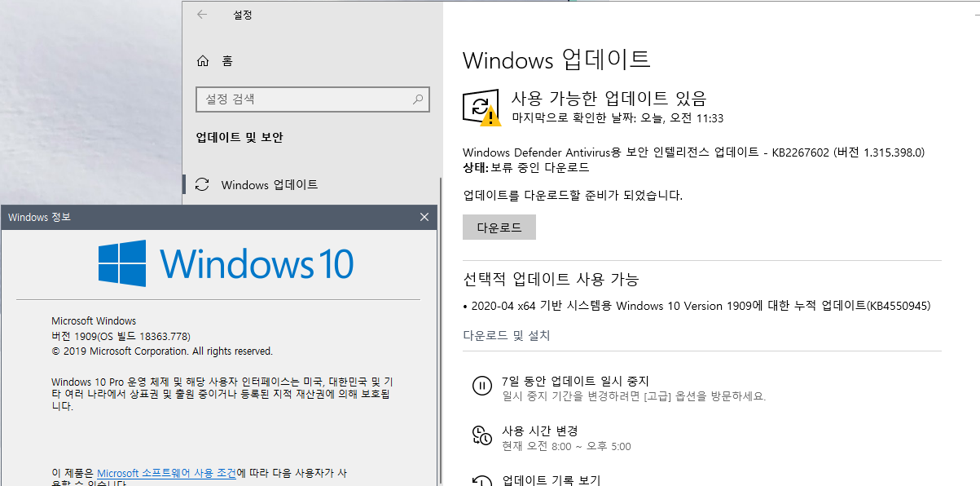Click the 업데이트 및 보안 heading
Image resolution: width=980 pixels, height=486 pixels.
(x=240, y=138)
